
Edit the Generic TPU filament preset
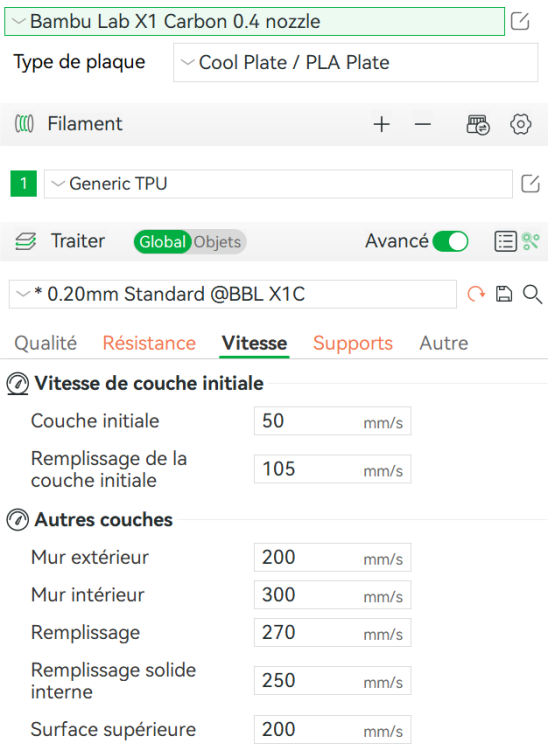[x=530, y=184]
